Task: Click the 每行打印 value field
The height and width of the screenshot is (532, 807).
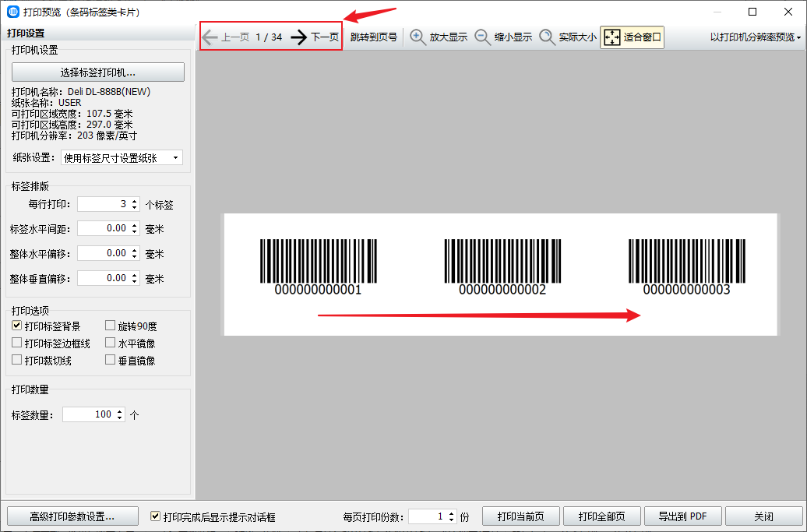Action: 104,204
